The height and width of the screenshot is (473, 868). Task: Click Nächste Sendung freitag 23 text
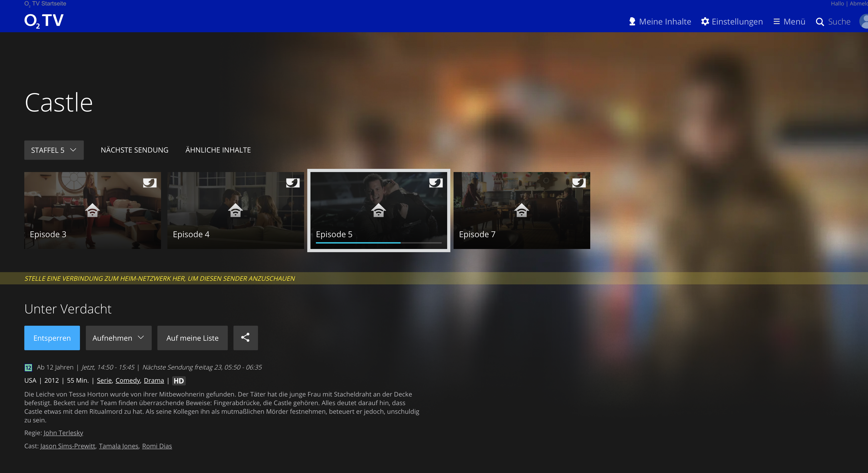click(x=202, y=367)
